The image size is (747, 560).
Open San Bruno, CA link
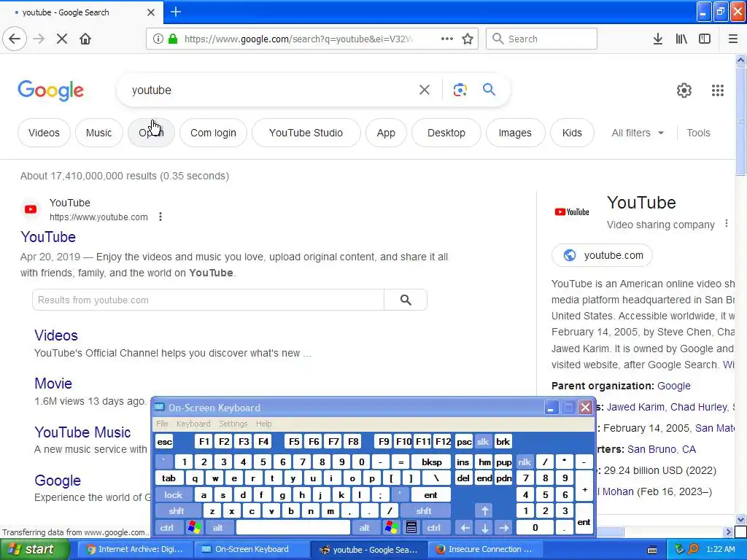tap(661, 449)
